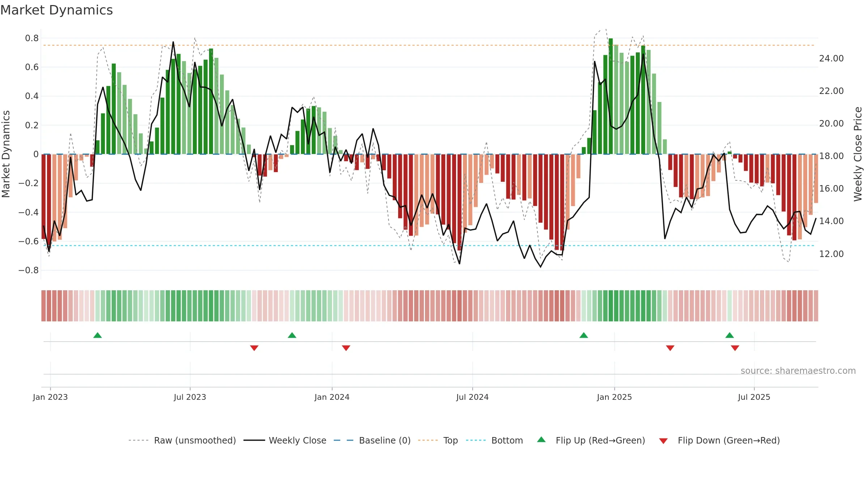Select the green flip-up marker before Jan 2024
Screen dimensions: 868x488
(292, 335)
